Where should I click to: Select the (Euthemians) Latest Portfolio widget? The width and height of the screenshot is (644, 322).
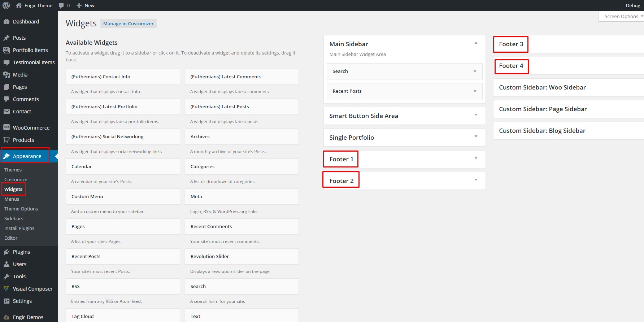click(x=123, y=106)
